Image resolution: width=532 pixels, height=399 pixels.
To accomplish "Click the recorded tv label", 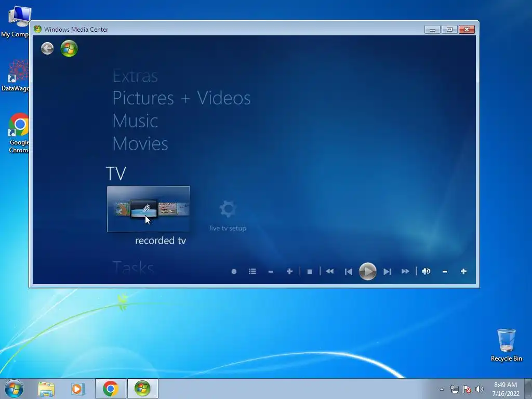I will point(161,241).
